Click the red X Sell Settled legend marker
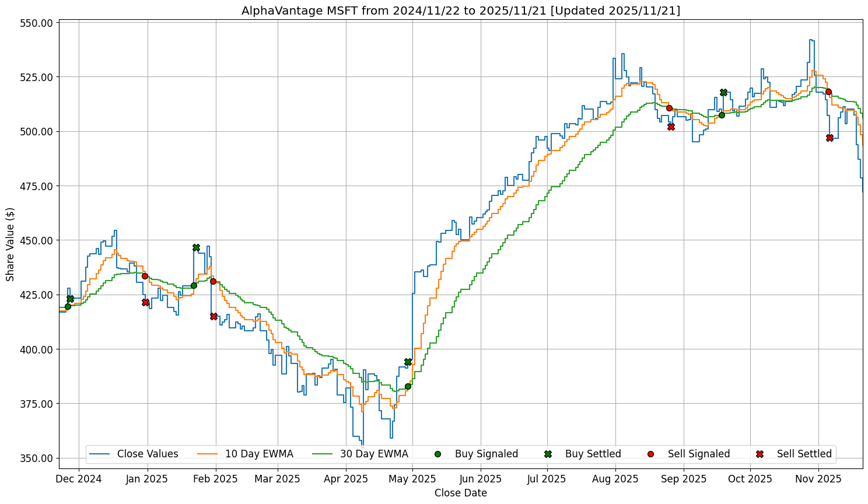This screenshot has height=504, width=868. (759, 454)
